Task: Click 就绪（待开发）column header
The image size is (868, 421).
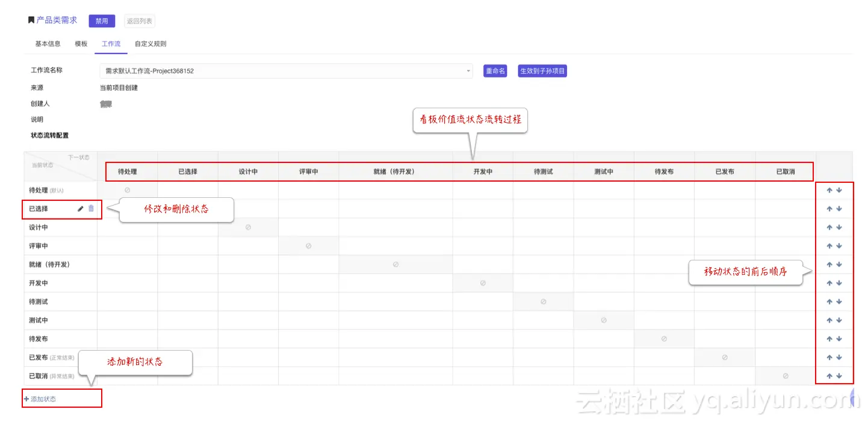Action: click(395, 171)
